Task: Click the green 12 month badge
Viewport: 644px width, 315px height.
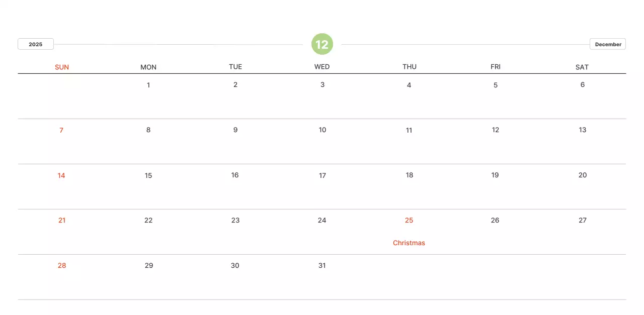Action: [322, 44]
